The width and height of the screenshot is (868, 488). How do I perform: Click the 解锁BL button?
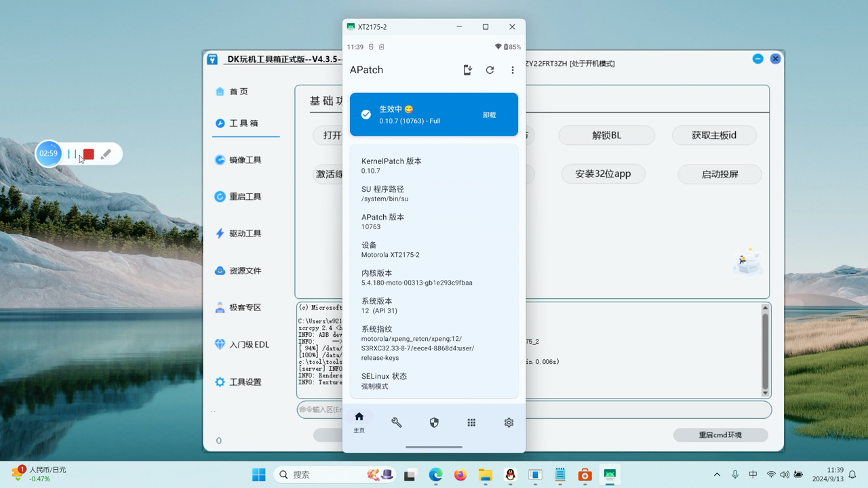(x=607, y=135)
